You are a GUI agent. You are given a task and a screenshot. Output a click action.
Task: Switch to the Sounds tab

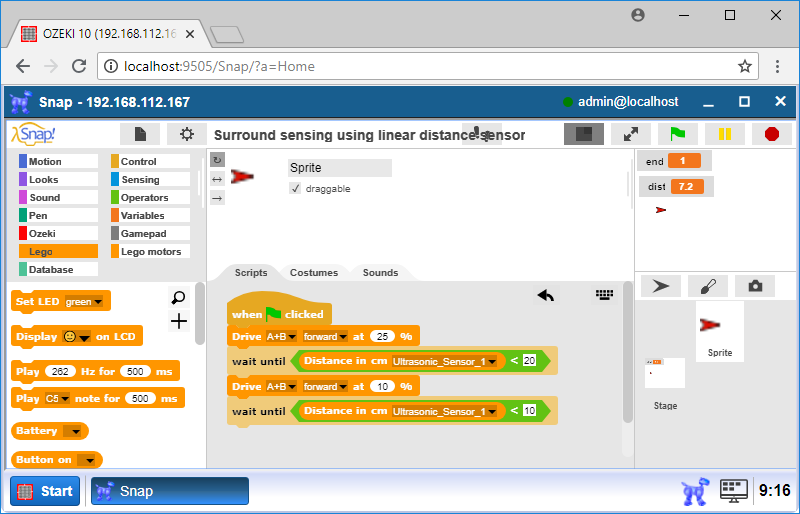[x=380, y=273]
